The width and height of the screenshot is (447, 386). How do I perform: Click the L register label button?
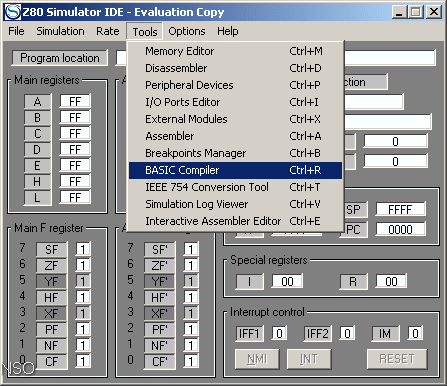click(x=37, y=198)
